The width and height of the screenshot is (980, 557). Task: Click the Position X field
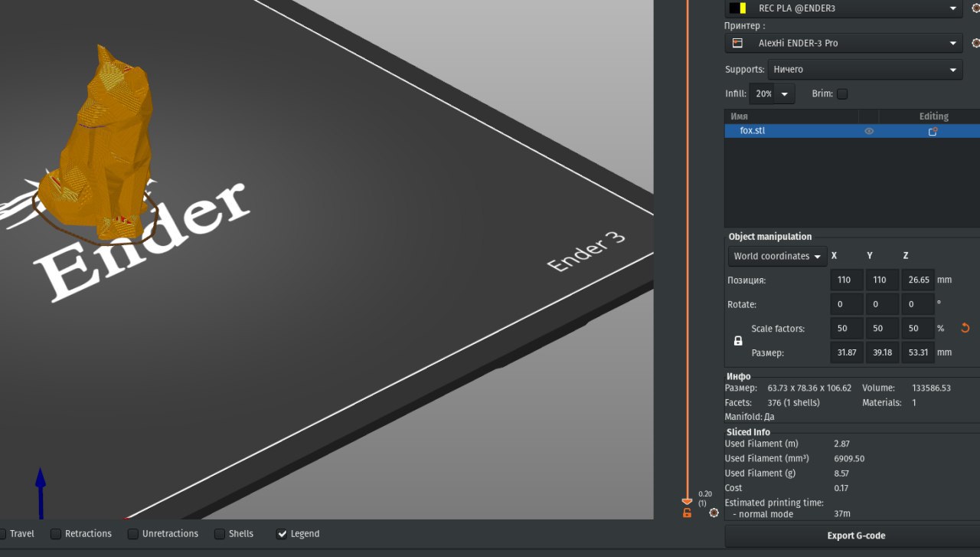coord(847,280)
